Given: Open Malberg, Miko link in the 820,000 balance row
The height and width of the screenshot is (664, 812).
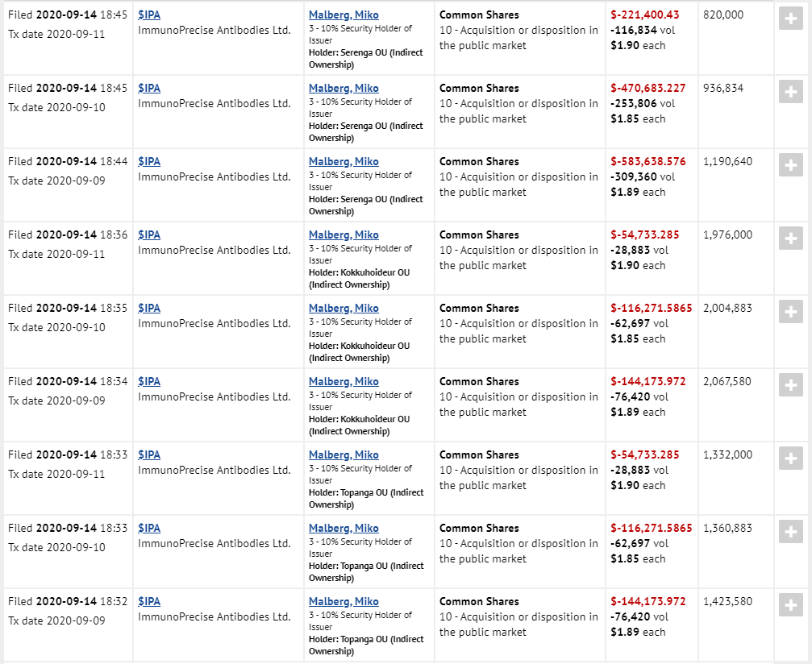Looking at the screenshot, I should (x=344, y=15).
